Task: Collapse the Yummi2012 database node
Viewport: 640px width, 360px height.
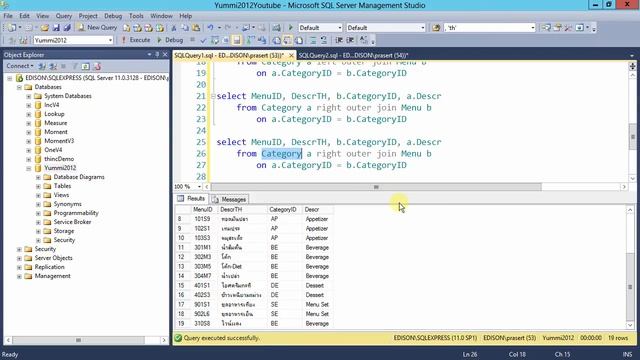Action: tap(29, 168)
